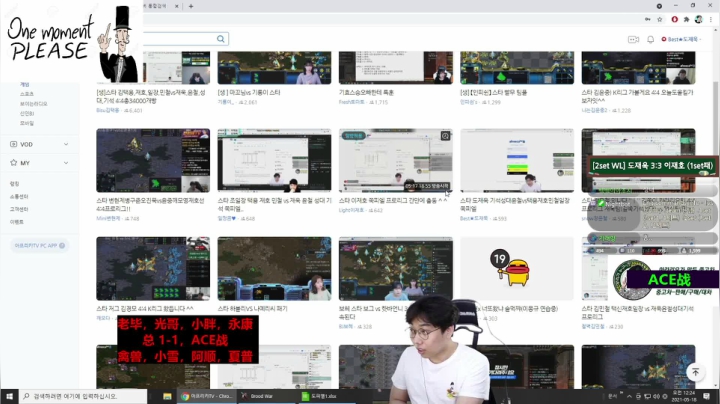Open the 스타 하블리VS 나예미시 stream title

pos(253,309)
